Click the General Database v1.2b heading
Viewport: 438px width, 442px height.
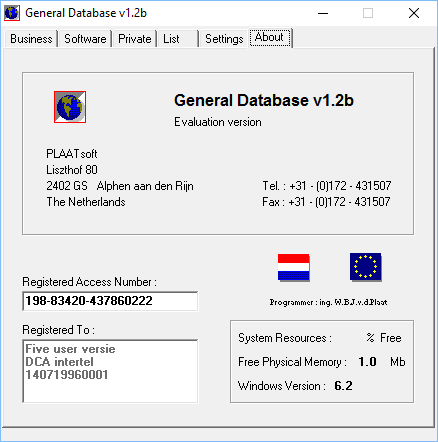[x=264, y=100]
